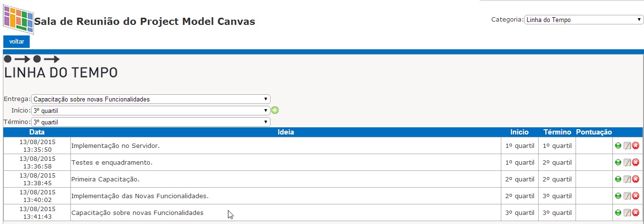
Task: Delete the 'Implementação no Servidor' row with red X
Action: click(636, 146)
